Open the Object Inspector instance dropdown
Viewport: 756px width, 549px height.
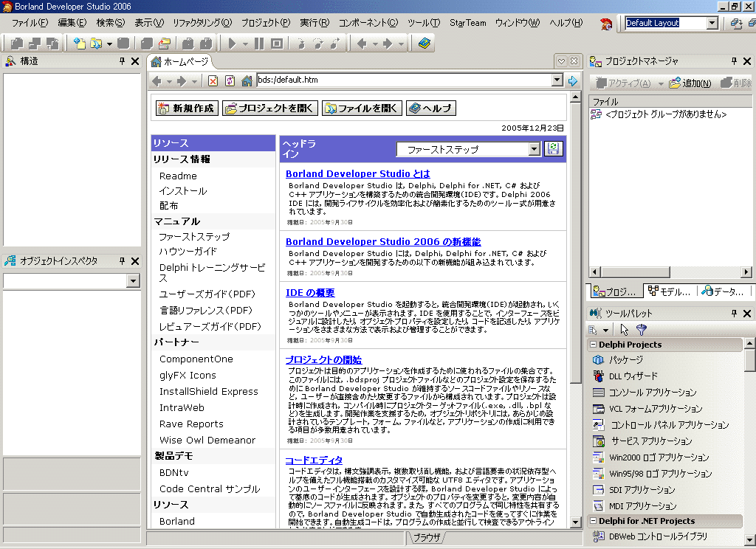click(x=133, y=281)
